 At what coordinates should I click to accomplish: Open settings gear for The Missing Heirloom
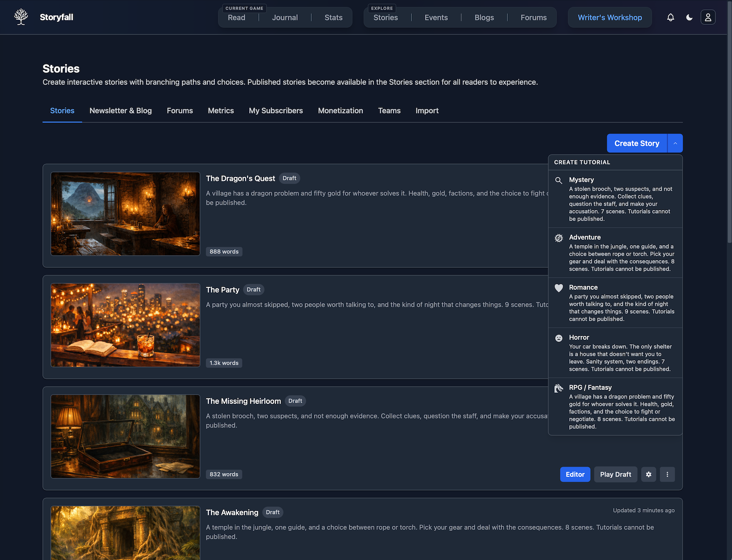point(649,474)
